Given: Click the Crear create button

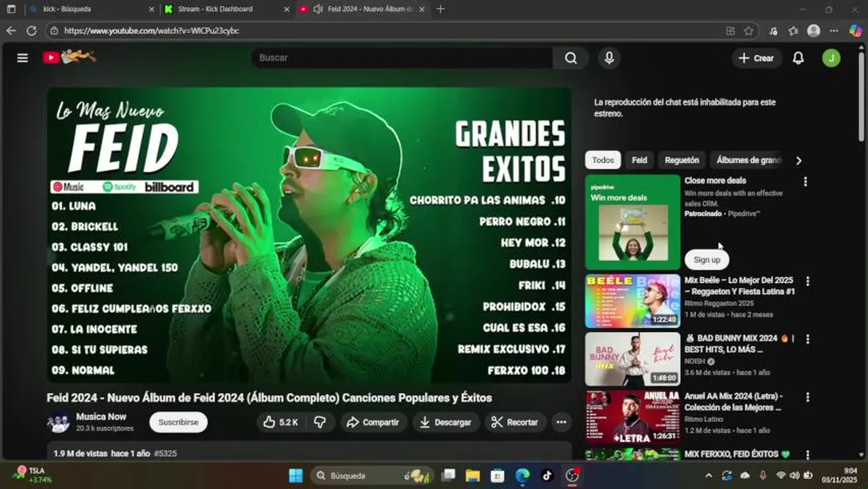Looking at the screenshot, I should 757,58.
